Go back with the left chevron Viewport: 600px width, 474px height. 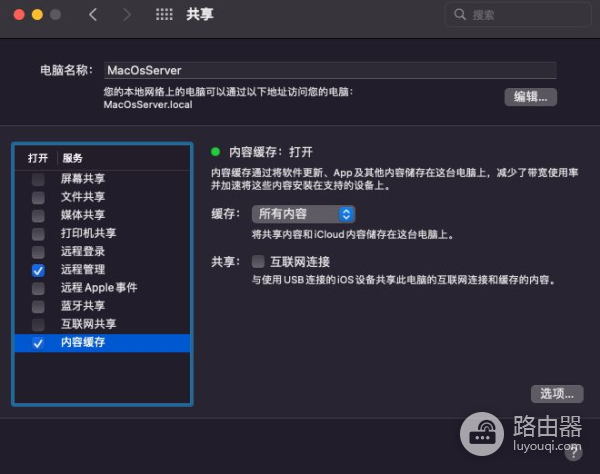pos(93,15)
